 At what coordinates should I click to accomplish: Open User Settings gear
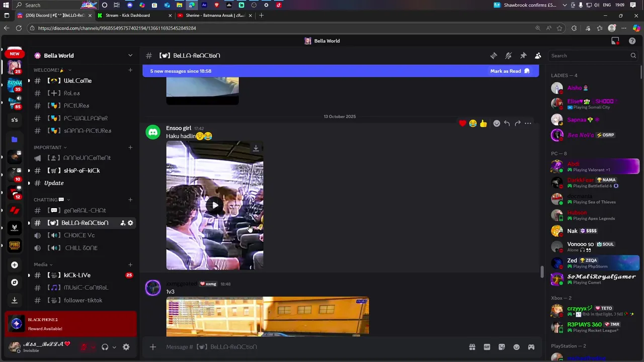point(126,347)
